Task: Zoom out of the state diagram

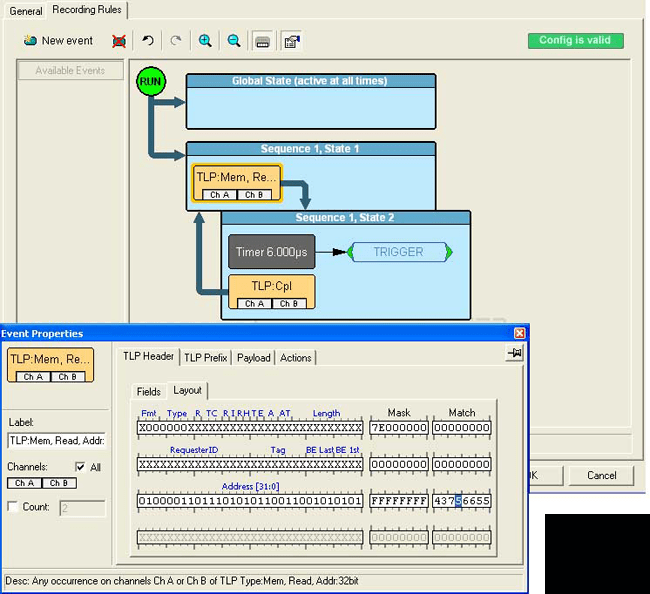Action: pos(233,41)
